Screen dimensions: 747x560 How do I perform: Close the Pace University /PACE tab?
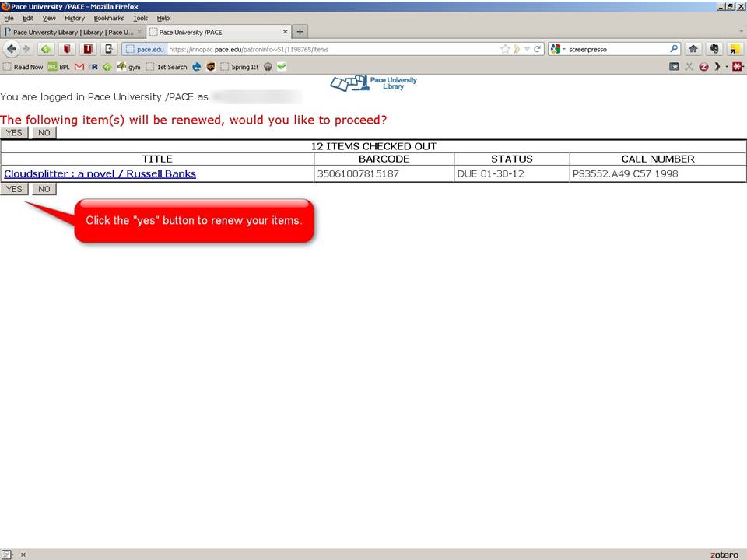coord(285,31)
